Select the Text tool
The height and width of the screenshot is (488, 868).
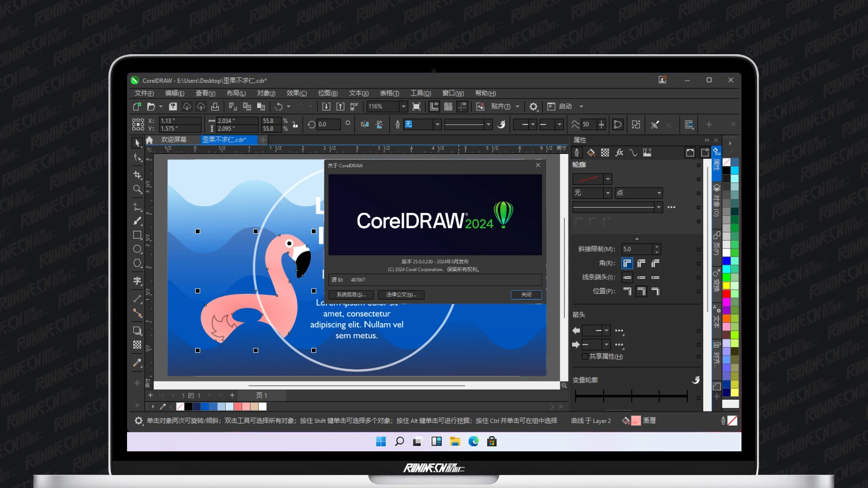137,280
